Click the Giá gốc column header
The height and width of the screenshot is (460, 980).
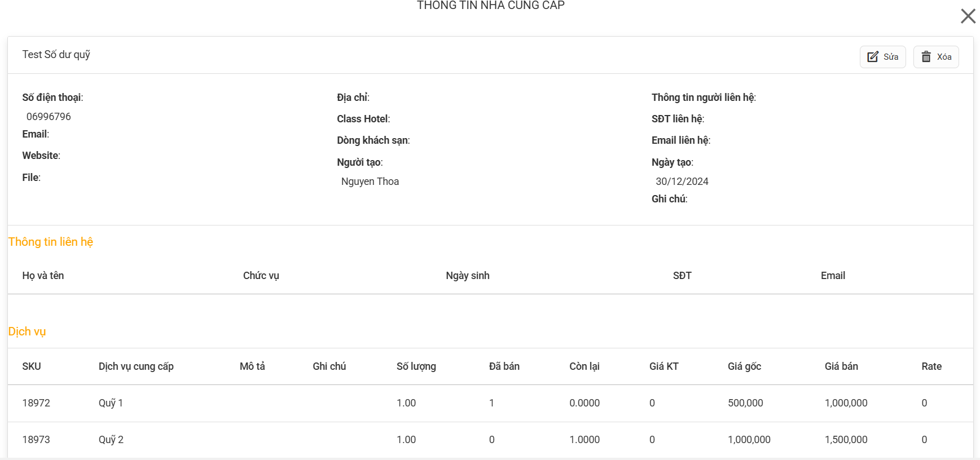coord(744,366)
